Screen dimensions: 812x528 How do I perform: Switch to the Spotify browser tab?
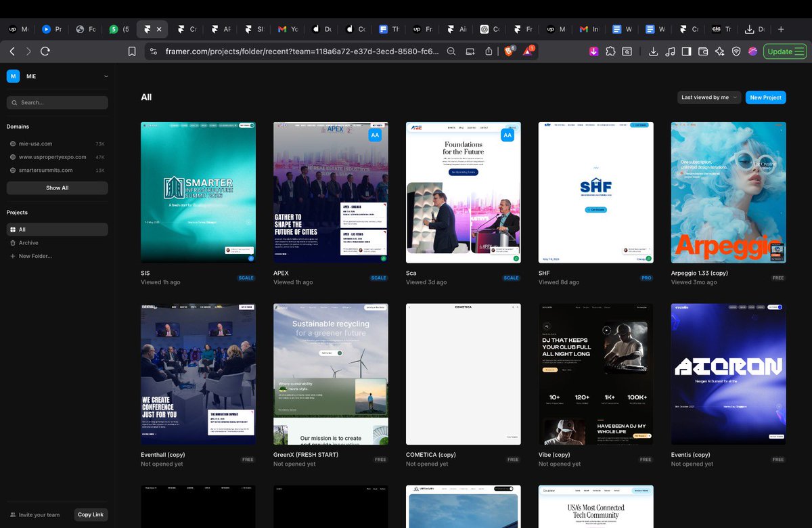click(x=113, y=29)
